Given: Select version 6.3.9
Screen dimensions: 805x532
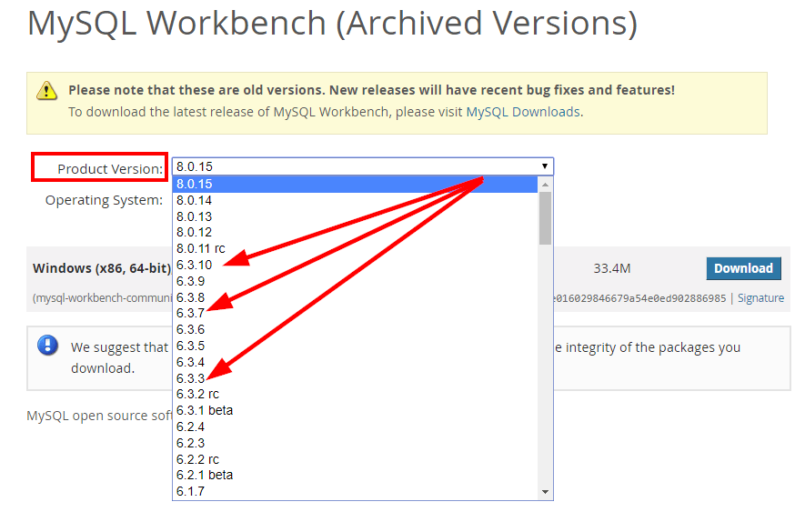Looking at the screenshot, I should [355, 281].
